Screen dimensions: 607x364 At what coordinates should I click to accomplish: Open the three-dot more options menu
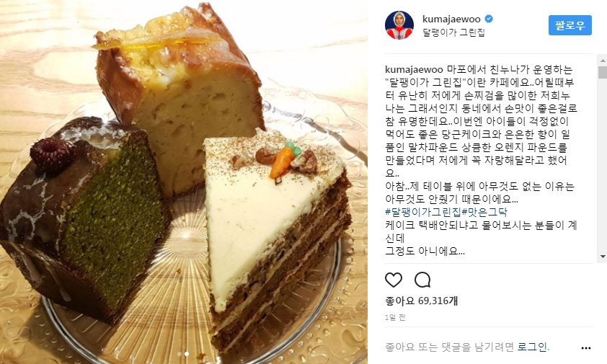(585, 348)
